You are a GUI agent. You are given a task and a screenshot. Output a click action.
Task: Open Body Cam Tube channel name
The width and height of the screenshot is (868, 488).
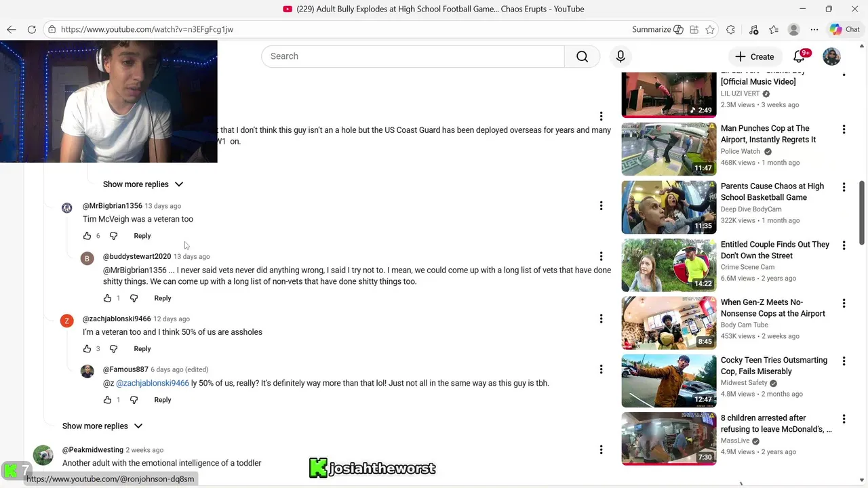click(x=745, y=325)
